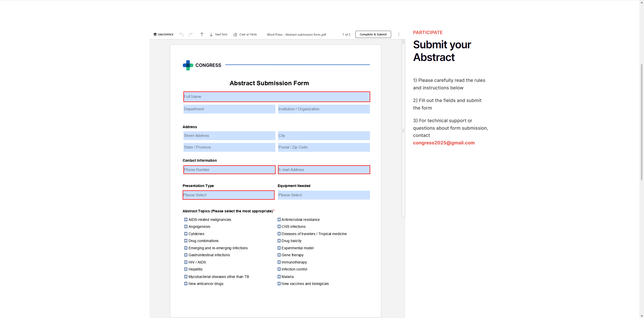Open the Presentation Type dropdown
The image size is (644, 318).
(228, 195)
